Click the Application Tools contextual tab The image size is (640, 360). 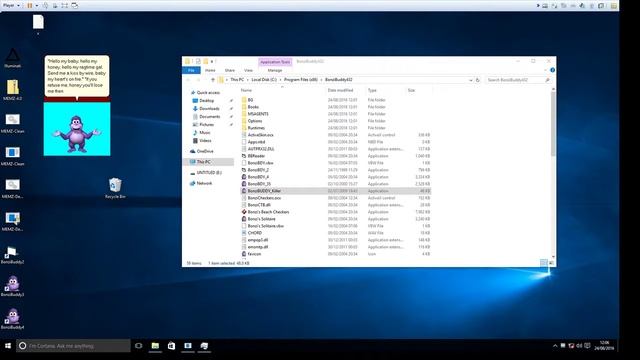(275, 62)
